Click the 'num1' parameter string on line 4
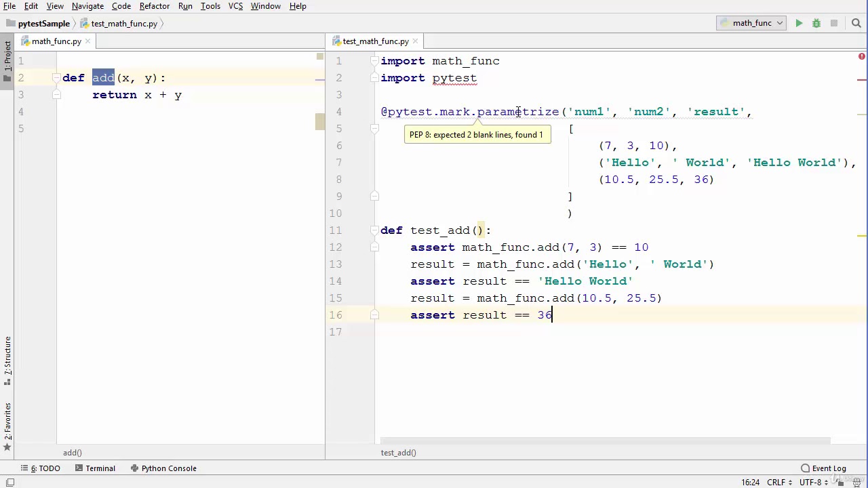The width and height of the screenshot is (868, 488). coord(589,112)
